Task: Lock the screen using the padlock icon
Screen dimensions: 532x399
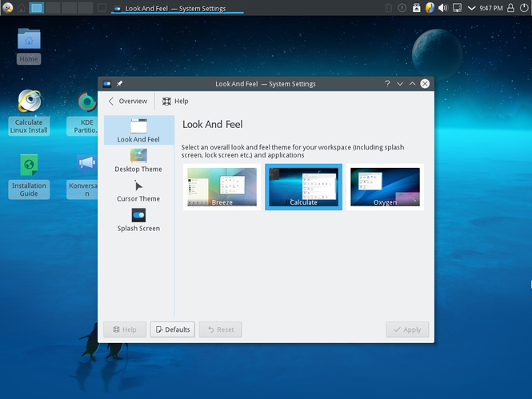Action: 510,8
